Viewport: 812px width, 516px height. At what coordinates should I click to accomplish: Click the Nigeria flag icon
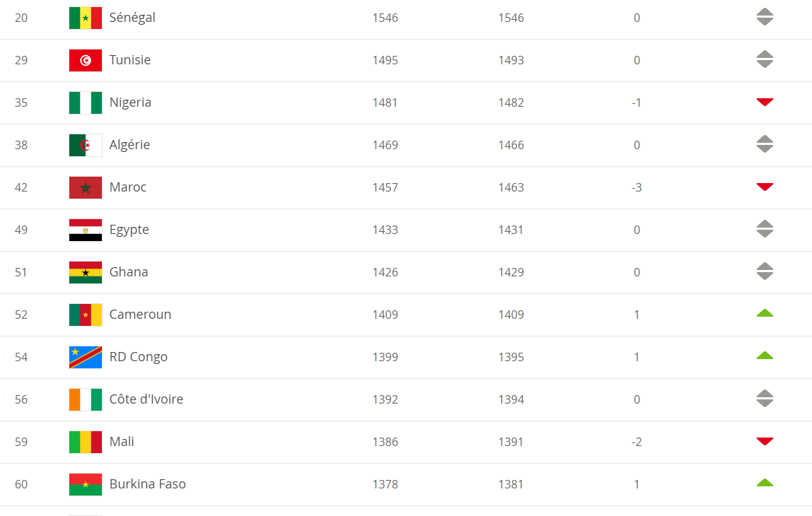click(86, 103)
